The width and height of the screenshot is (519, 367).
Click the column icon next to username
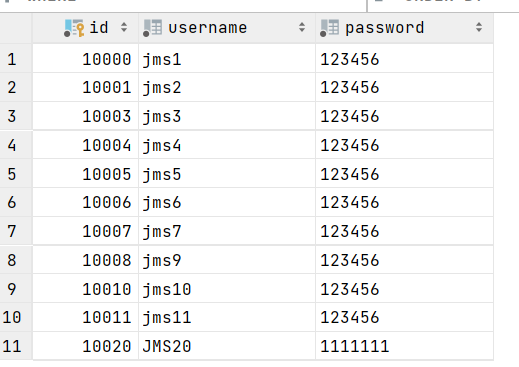[153, 28]
